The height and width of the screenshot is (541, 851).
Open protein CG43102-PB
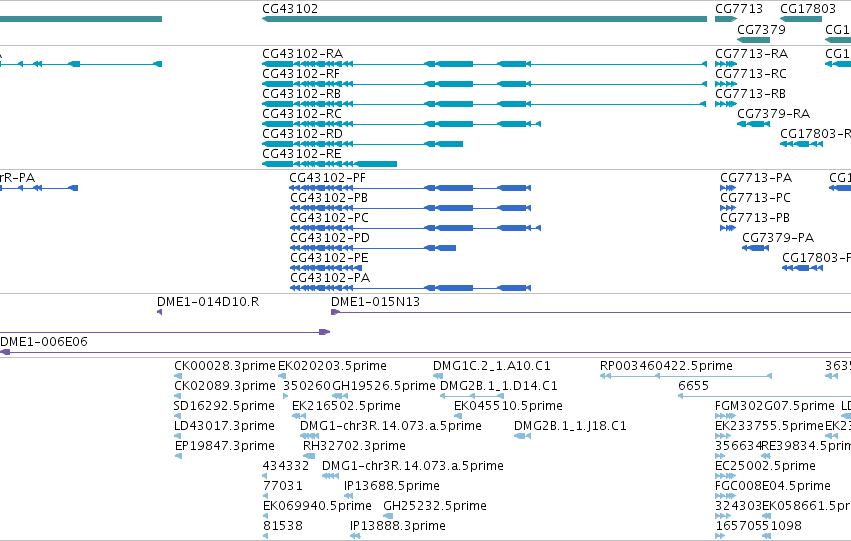coord(329,198)
